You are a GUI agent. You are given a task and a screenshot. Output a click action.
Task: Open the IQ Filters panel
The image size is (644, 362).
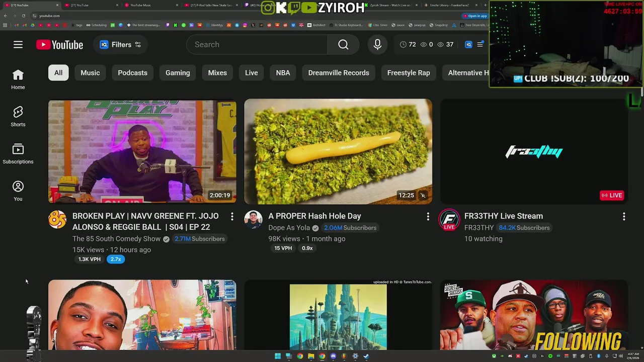120,45
